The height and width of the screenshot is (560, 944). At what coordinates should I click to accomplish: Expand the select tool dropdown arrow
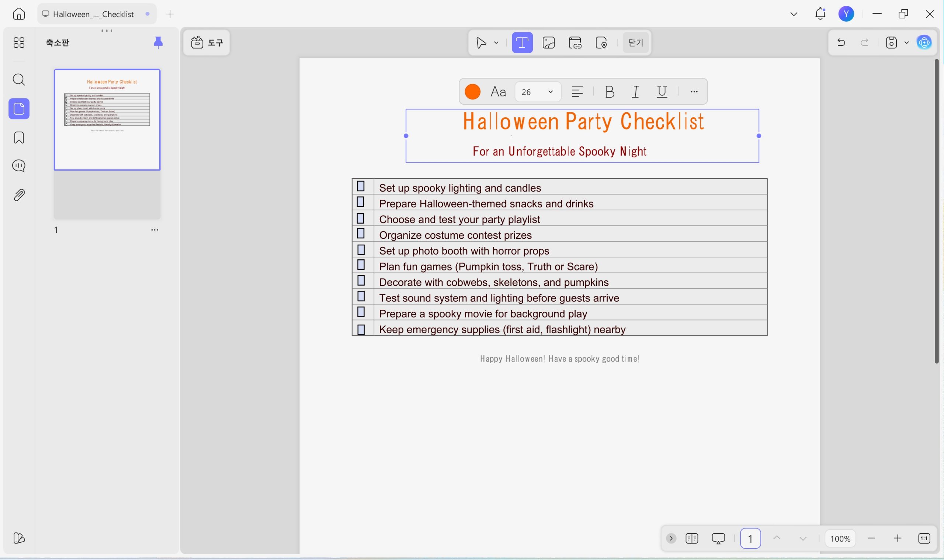pyautogui.click(x=496, y=43)
